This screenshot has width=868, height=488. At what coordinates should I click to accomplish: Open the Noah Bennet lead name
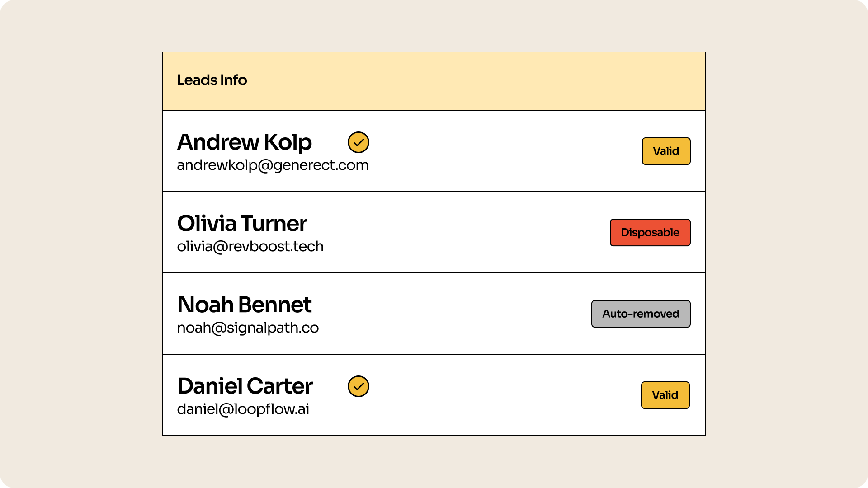[244, 305]
